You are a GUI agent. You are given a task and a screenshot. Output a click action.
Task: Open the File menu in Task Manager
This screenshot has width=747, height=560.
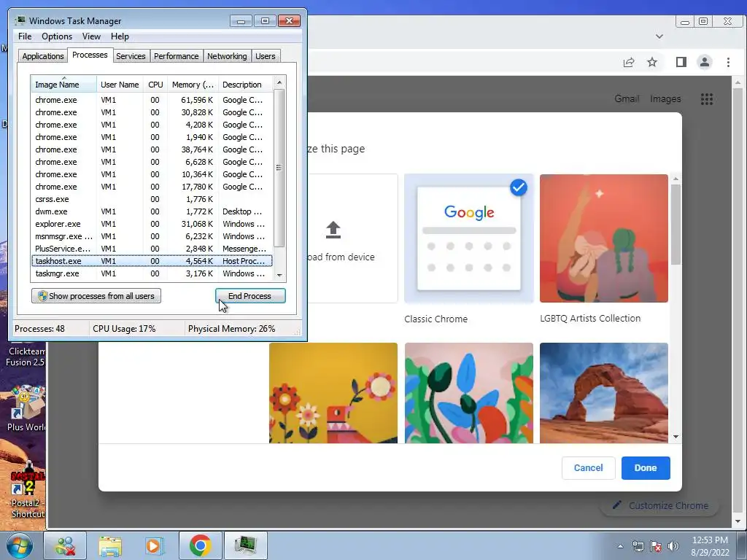[x=25, y=36]
